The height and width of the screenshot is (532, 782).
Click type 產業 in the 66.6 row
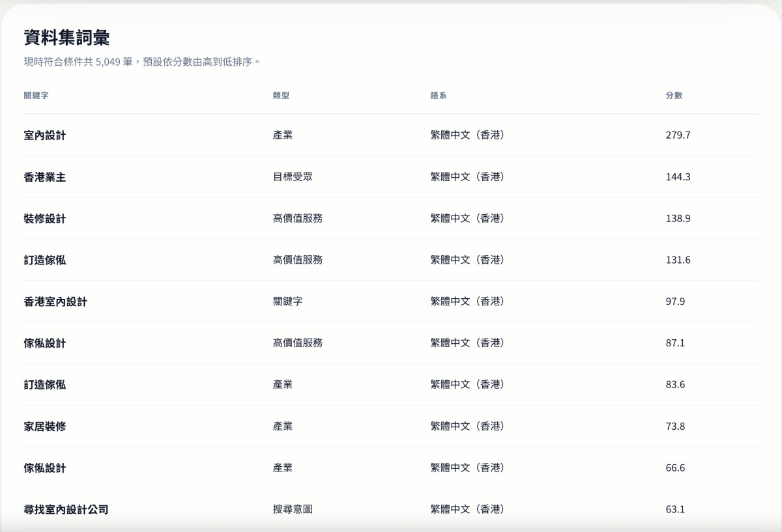[x=283, y=468]
